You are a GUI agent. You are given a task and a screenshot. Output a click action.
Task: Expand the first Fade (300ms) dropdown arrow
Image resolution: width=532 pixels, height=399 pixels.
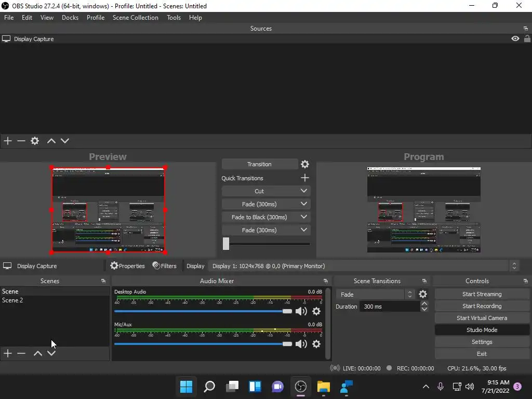(303, 204)
